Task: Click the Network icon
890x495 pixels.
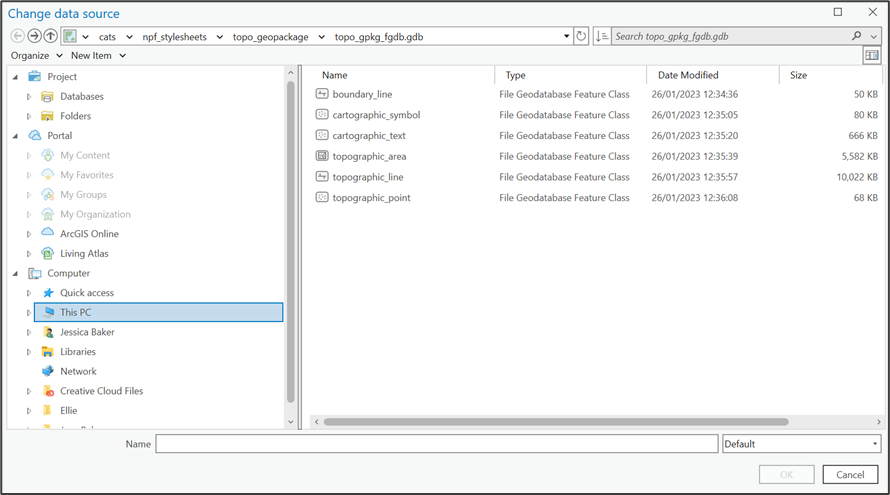Action: (x=48, y=371)
